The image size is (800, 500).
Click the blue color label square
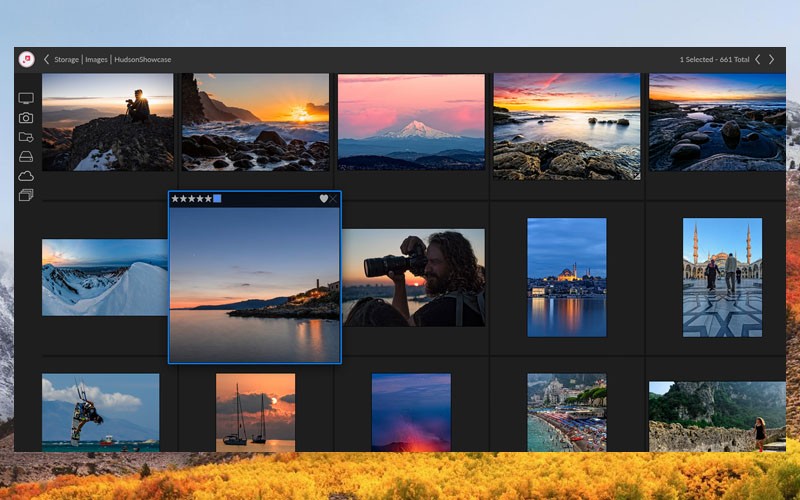217,198
